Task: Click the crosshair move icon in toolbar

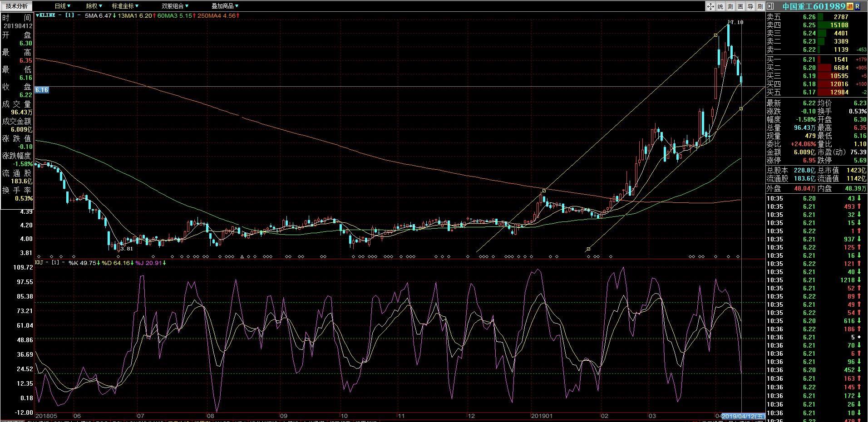Action: 710,6
